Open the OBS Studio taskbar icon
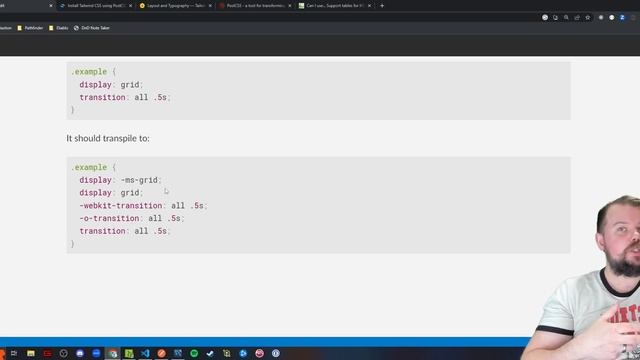This screenshot has width=640, height=360. [x=63, y=353]
